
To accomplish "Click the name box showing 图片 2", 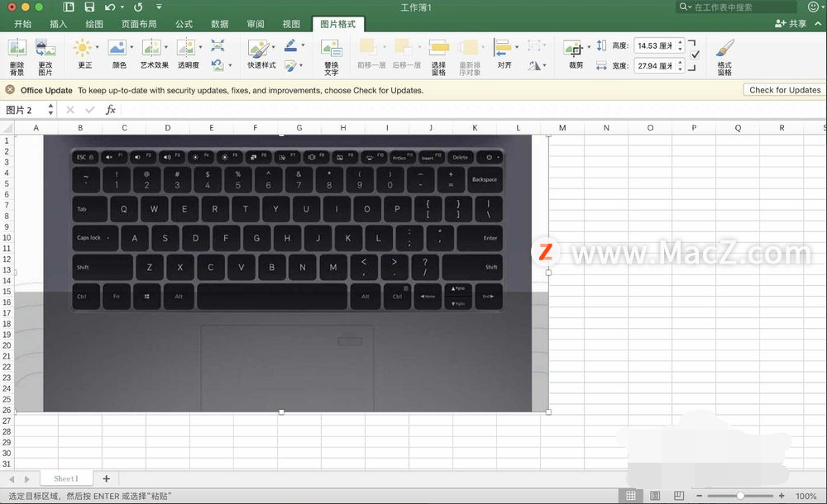I will (24, 110).
